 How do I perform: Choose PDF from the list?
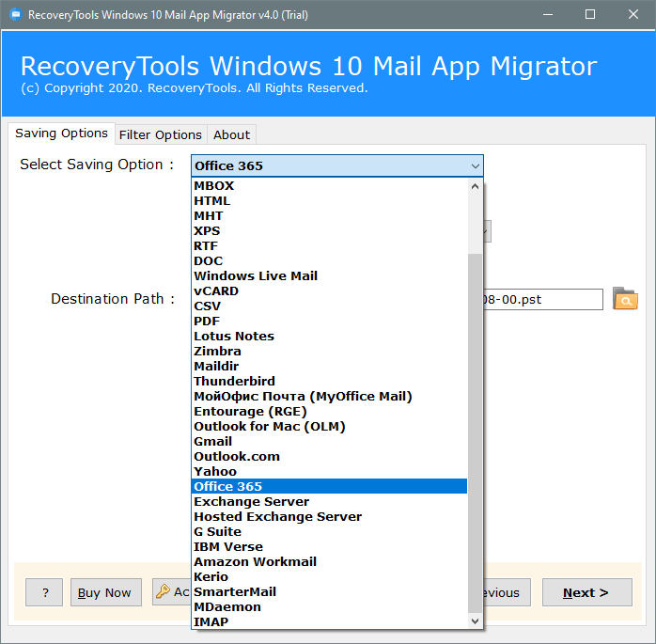tap(329, 321)
